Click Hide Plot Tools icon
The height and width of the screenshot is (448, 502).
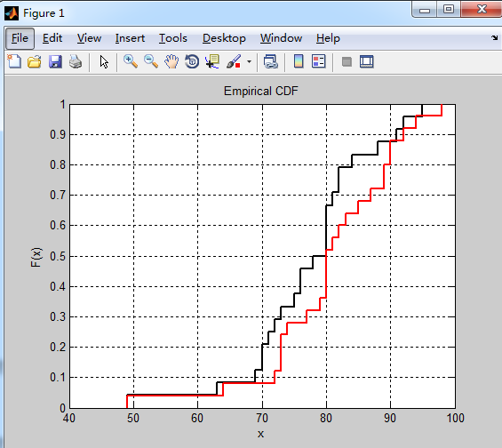(347, 61)
